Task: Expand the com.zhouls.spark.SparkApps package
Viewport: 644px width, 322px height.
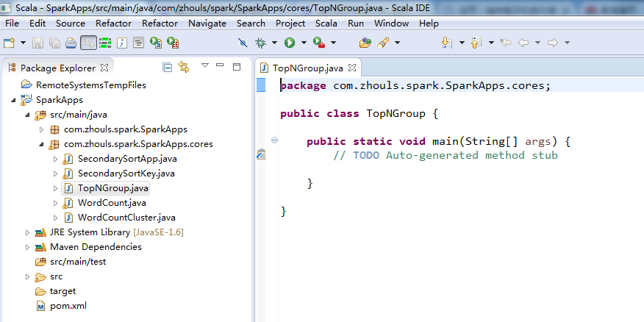Action: click(x=41, y=130)
